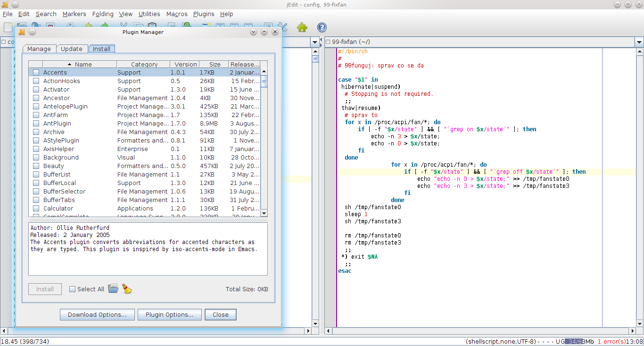Viewport: 644px width, 346px height.
Task: Switch to the Update tab
Action: pos(72,49)
